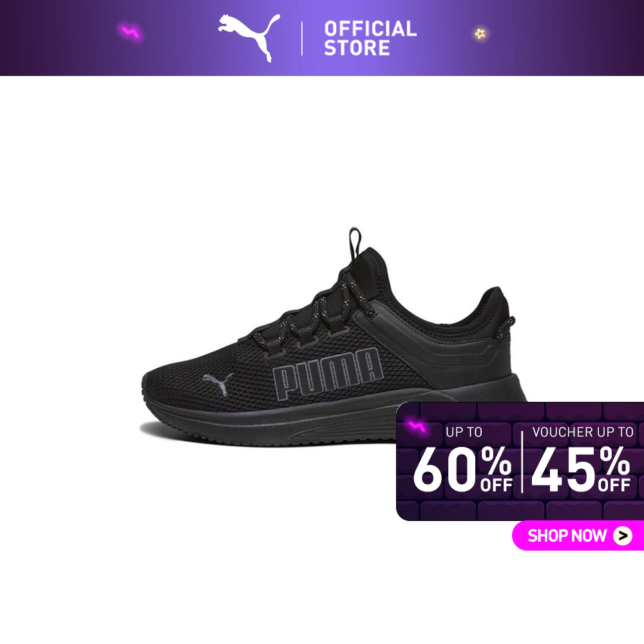Click the OFFICIAL STORE text
This screenshot has height=644, width=644.
coord(370,38)
